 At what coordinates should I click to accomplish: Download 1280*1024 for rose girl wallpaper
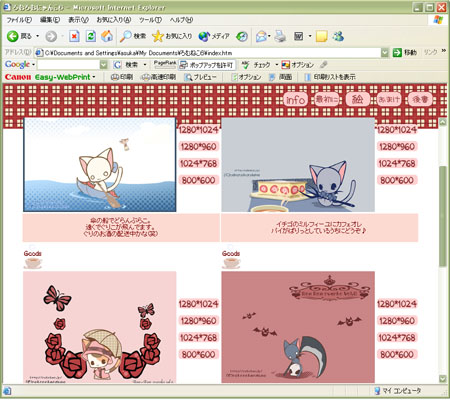[199, 304]
